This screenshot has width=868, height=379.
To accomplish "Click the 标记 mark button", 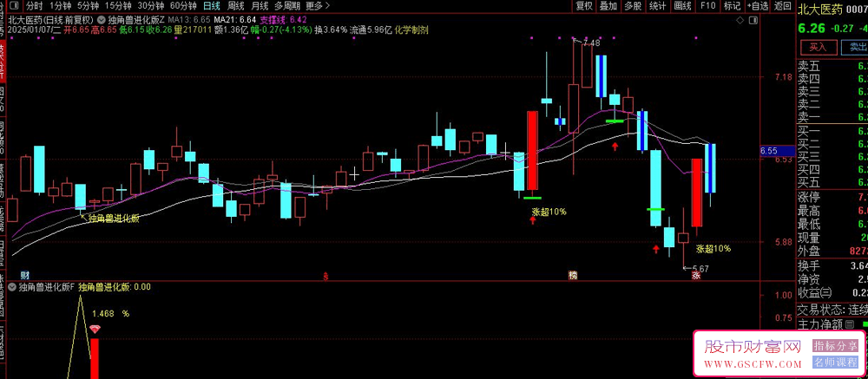I will coord(732,6).
